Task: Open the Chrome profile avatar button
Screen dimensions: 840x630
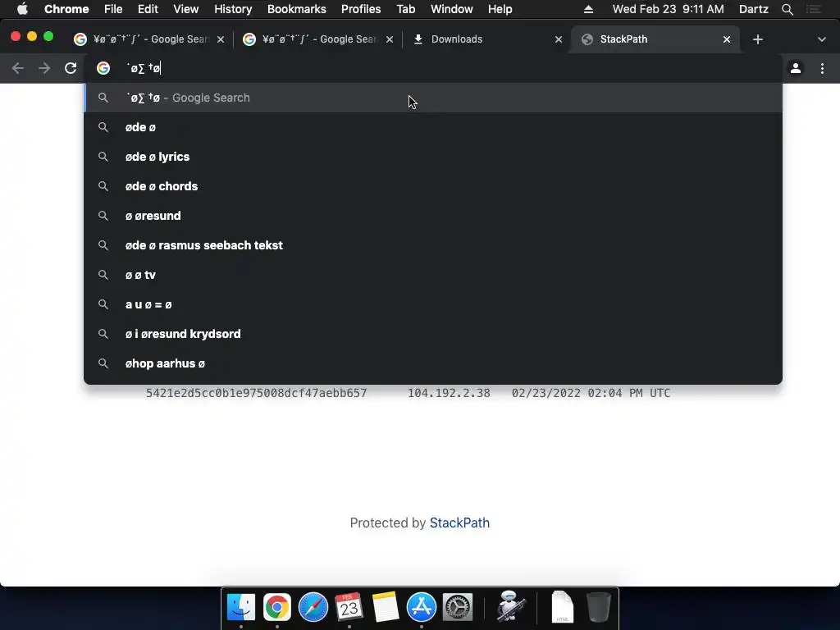Action: tap(796, 68)
